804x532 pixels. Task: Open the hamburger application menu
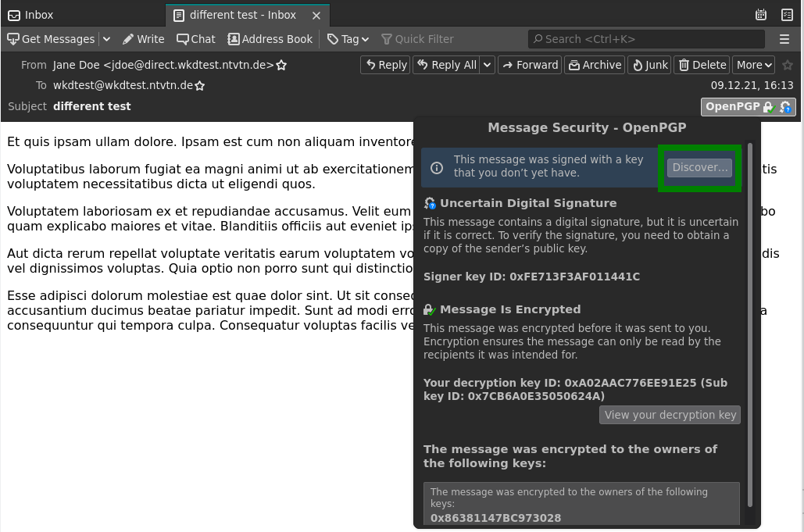[x=784, y=39]
